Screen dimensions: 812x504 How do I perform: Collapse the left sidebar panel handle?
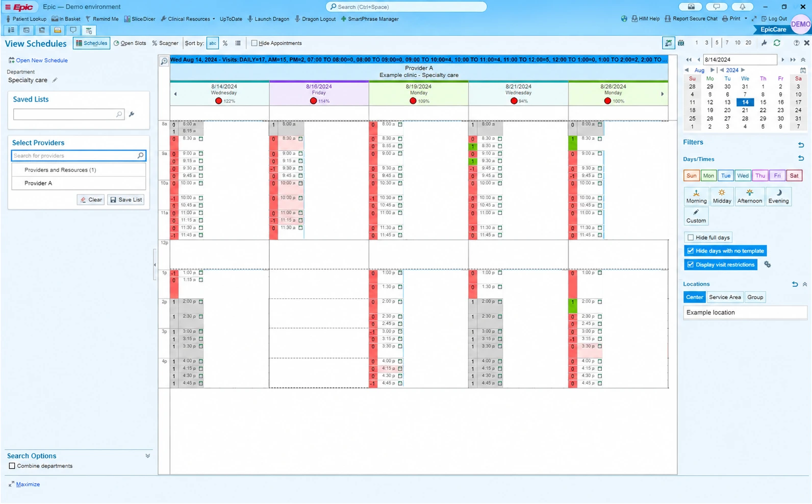155,264
